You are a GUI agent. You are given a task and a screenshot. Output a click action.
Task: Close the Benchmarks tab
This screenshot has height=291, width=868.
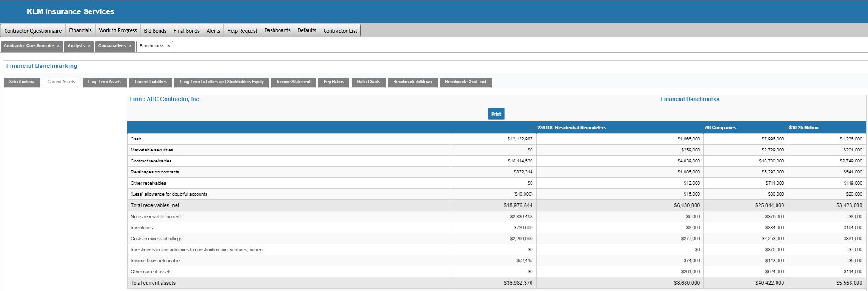(x=169, y=46)
